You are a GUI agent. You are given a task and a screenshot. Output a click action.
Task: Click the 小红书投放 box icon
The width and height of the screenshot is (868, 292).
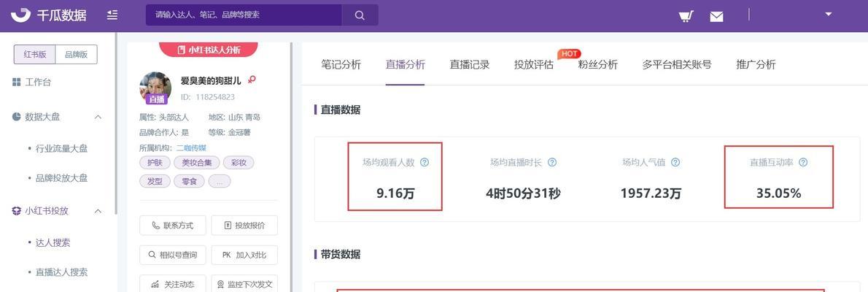coord(17,211)
